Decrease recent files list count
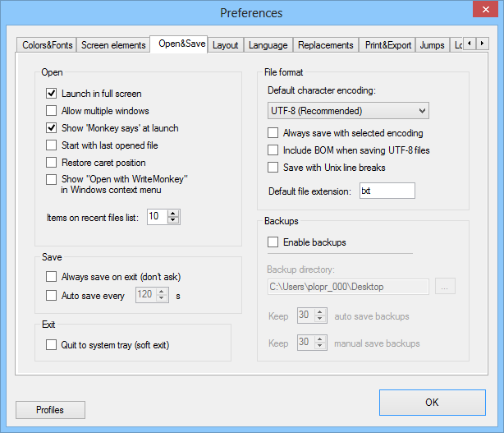 (172, 221)
